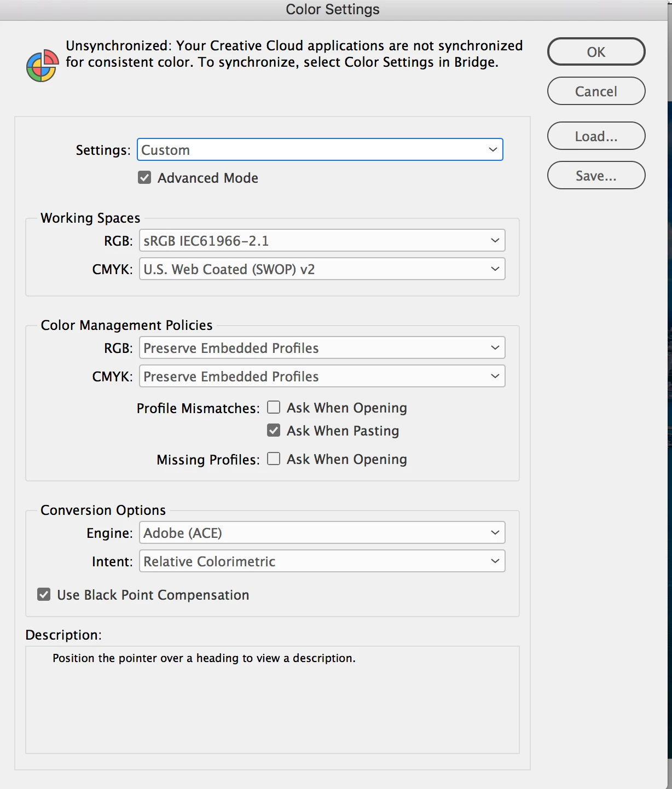Open the Color Management Policies RGB dropdown
Image resolution: width=672 pixels, height=789 pixels.
[x=322, y=347]
